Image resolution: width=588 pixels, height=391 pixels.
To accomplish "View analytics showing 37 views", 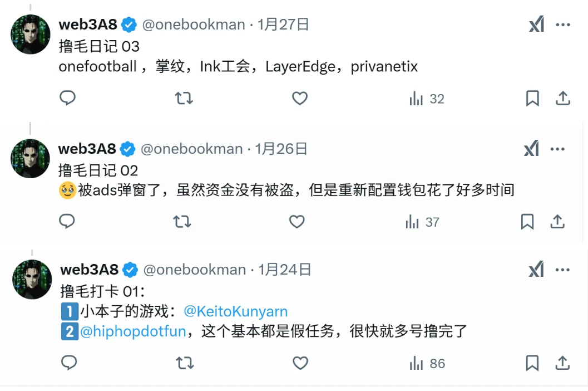I will pos(422,222).
